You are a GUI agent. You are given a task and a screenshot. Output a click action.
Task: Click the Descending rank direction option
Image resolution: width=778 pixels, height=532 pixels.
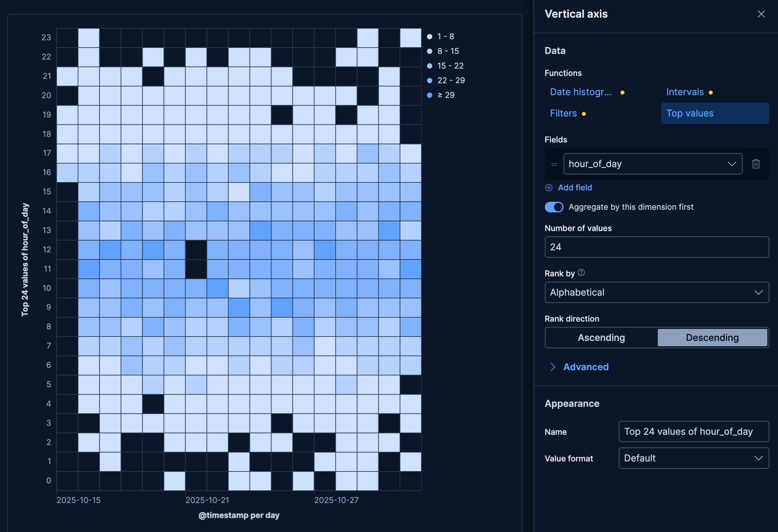(x=712, y=338)
